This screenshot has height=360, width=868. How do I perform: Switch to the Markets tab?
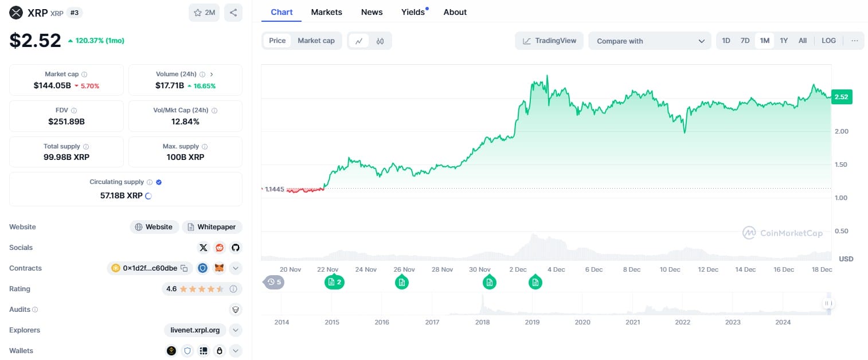327,12
